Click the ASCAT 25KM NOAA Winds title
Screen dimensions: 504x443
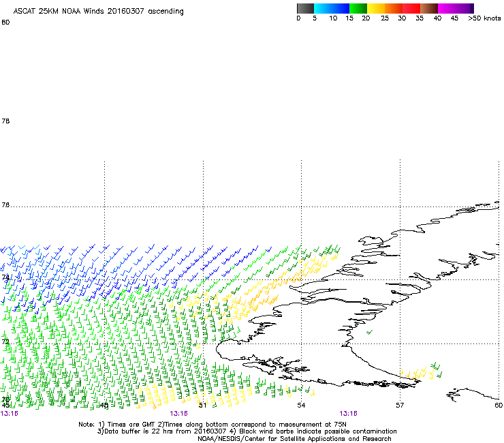98,12
